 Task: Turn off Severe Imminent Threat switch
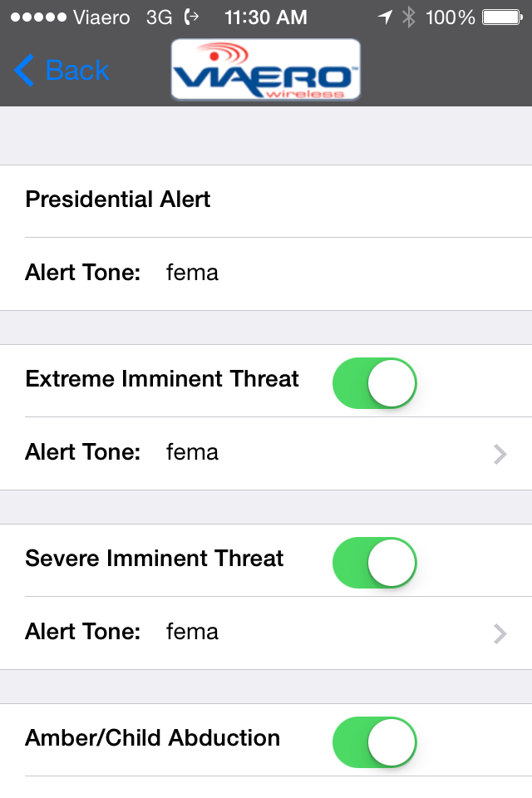pos(374,563)
